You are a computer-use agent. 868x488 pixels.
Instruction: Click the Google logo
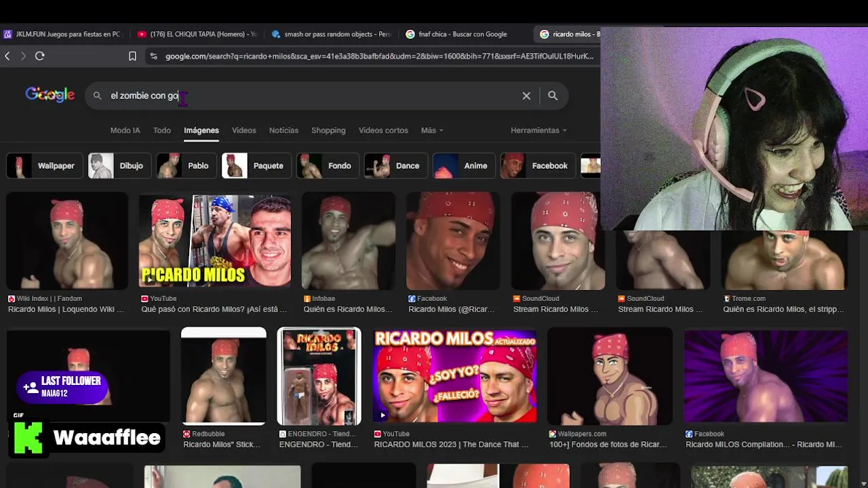click(50, 95)
